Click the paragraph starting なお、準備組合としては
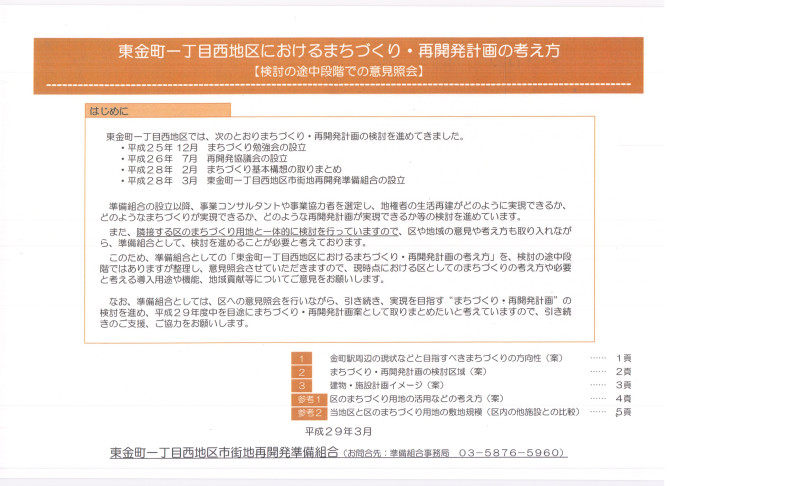Screen dimensions: 800x486 (336, 312)
